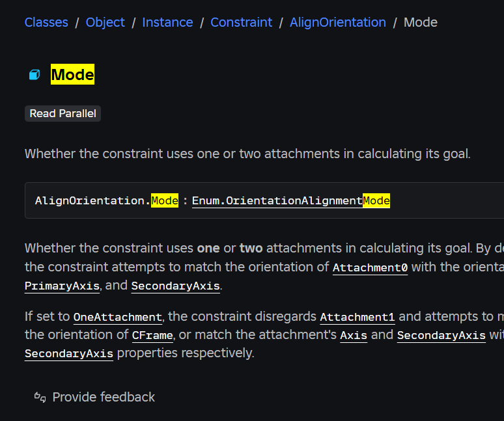This screenshot has height=421, width=504.
Task: Open the attachment's Axis link
Action: (x=354, y=336)
